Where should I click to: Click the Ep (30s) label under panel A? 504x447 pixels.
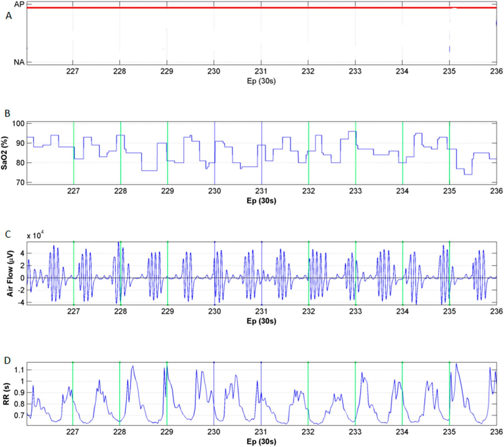click(x=261, y=81)
